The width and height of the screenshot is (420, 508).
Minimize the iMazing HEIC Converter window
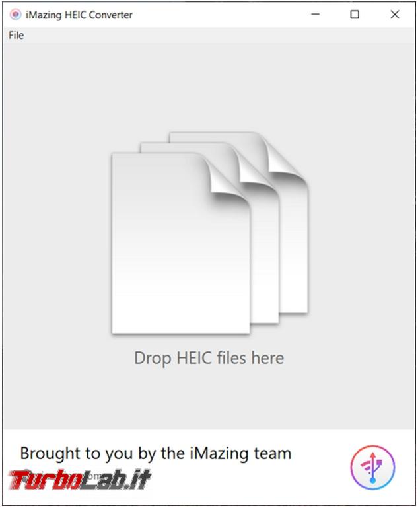click(315, 15)
